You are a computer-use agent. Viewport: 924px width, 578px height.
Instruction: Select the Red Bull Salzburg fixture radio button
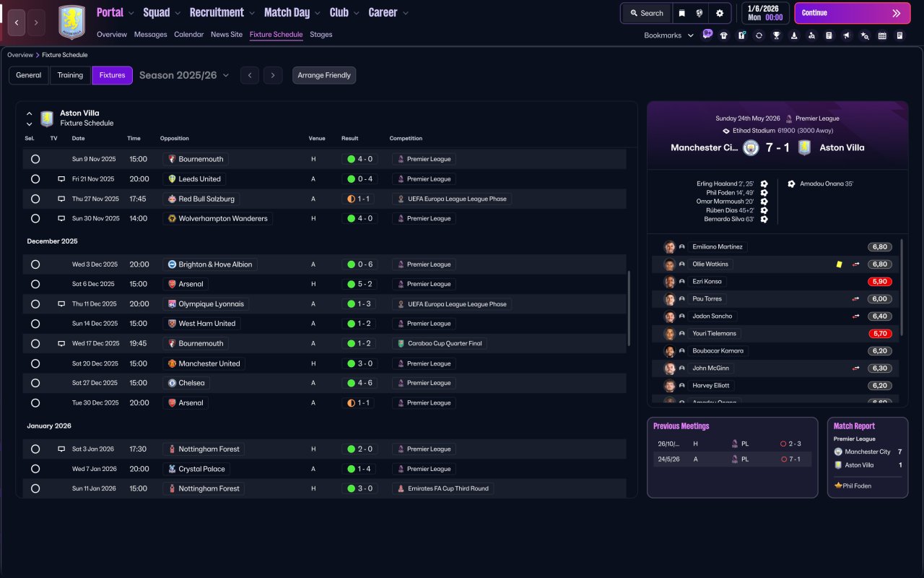click(35, 199)
